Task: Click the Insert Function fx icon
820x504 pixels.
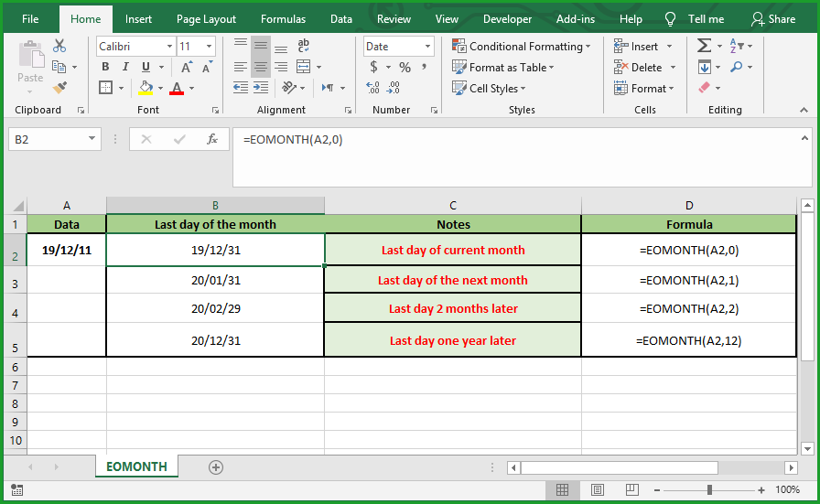Action: point(212,139)
